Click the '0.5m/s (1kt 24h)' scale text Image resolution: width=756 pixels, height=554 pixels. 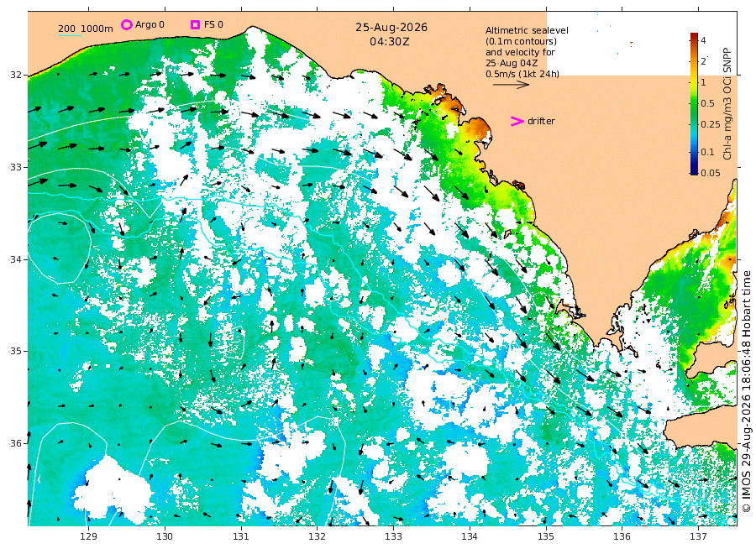[x=522, y=74]
